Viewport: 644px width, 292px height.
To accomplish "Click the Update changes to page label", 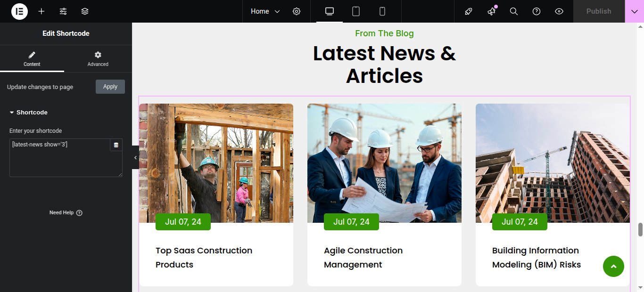I will (x=40, y=87).
